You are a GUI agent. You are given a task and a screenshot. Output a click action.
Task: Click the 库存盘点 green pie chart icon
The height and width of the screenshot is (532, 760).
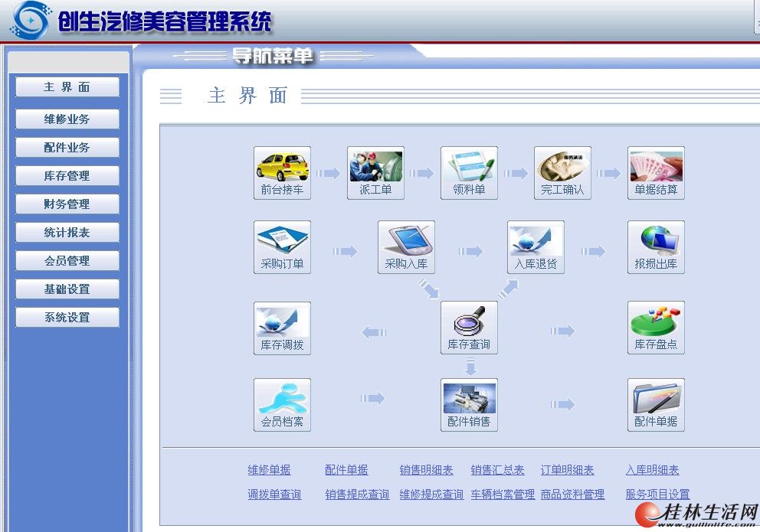pos(656,328)
